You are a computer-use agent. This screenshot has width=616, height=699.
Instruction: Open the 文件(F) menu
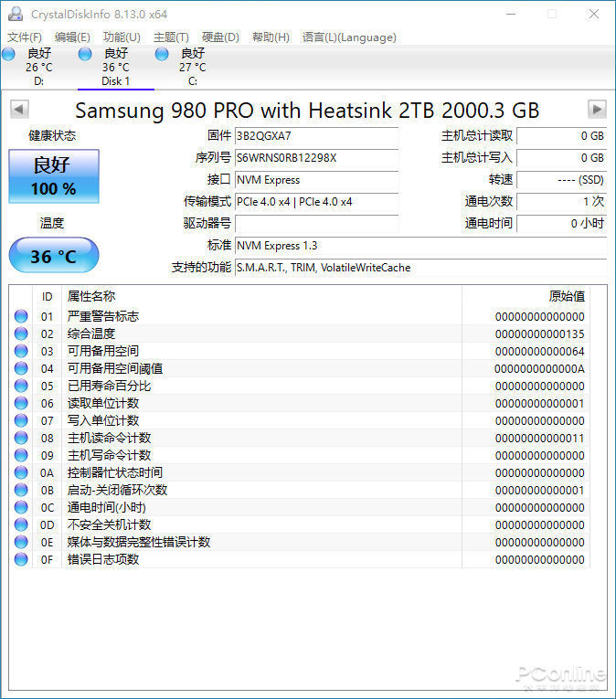(x=25, y=37)
